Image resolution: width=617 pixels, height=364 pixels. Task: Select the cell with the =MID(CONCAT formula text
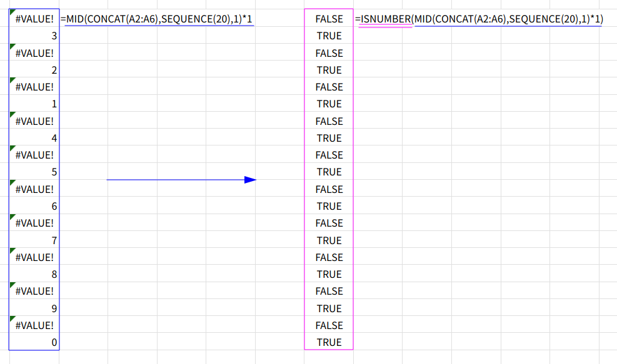(157, 19)
